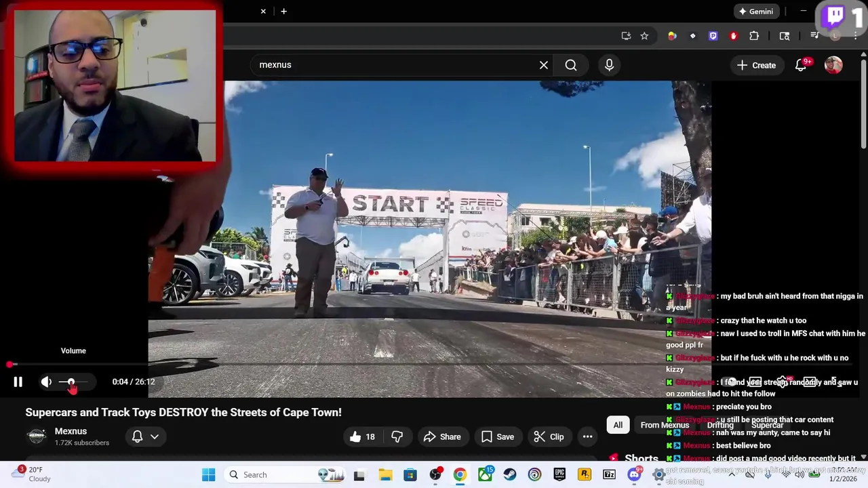Select the All filter chip
This screenshot has width=868, height=488.
618,425
